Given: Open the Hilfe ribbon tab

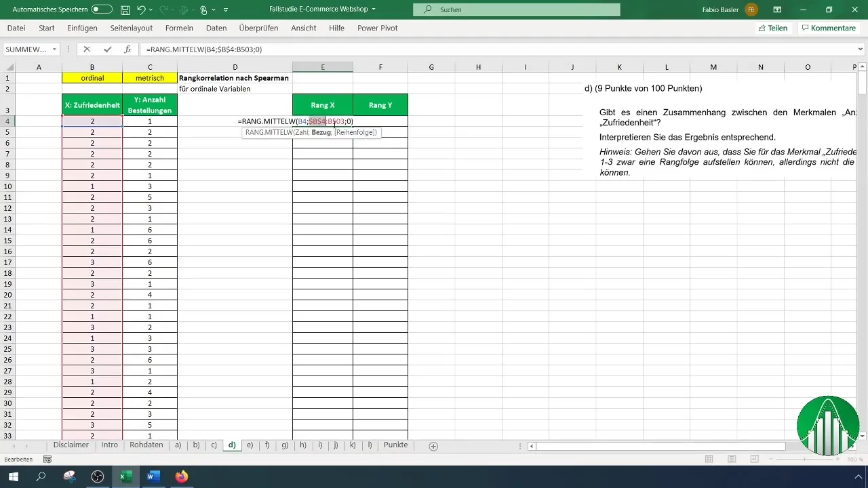Looking at the screenshot, I should click(x=336, y=28).
